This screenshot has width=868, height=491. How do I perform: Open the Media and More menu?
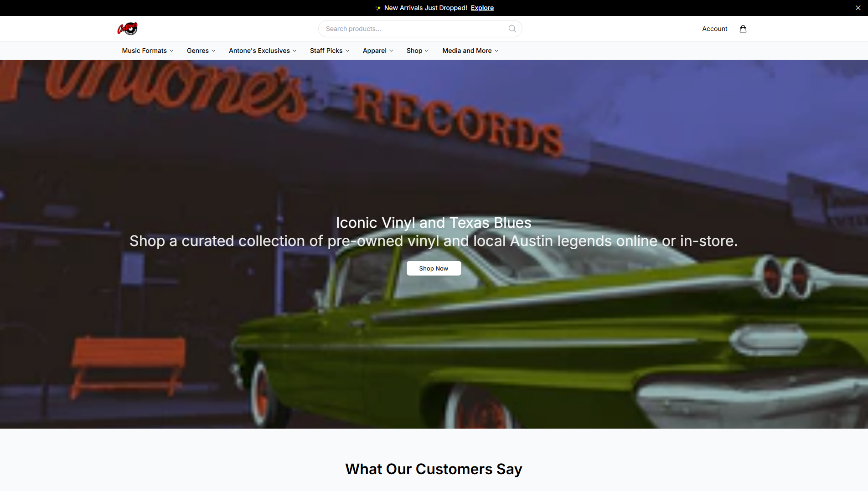coord(470,51)
